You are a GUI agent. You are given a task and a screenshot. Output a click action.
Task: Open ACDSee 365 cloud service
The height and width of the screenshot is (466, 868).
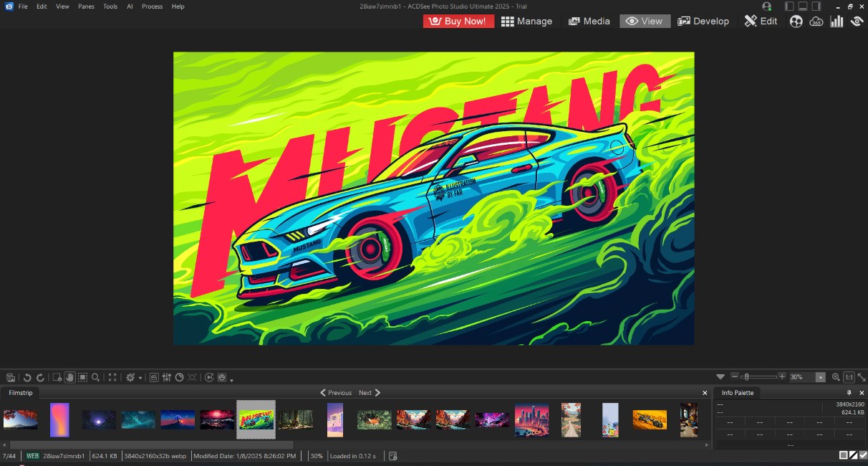coord(816,21)
